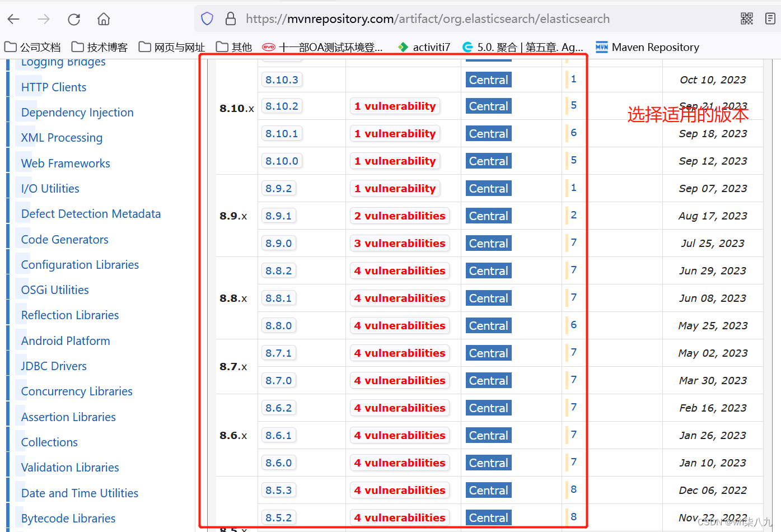This screenshot has width=781, height=532.
Task: Open the 其他 bookmark folder
Action: [x=234, y=47]
